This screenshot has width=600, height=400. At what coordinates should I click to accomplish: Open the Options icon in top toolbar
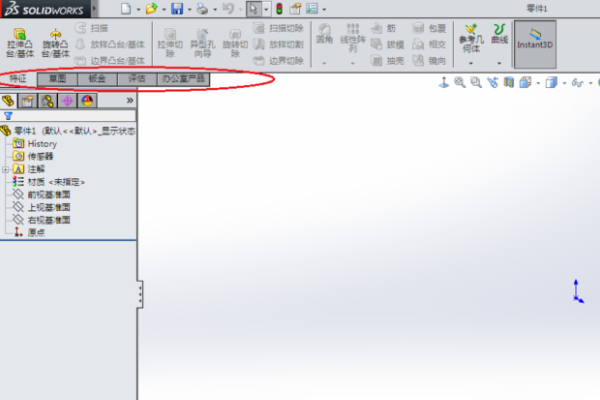(x=312, y=8)
